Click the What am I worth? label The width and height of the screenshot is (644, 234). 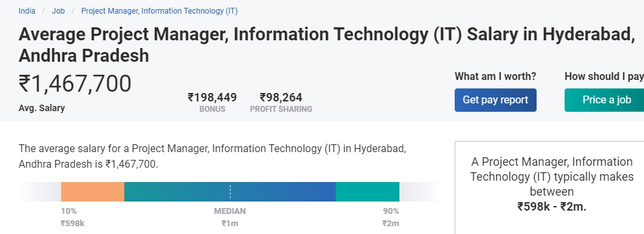pos(495,76)
